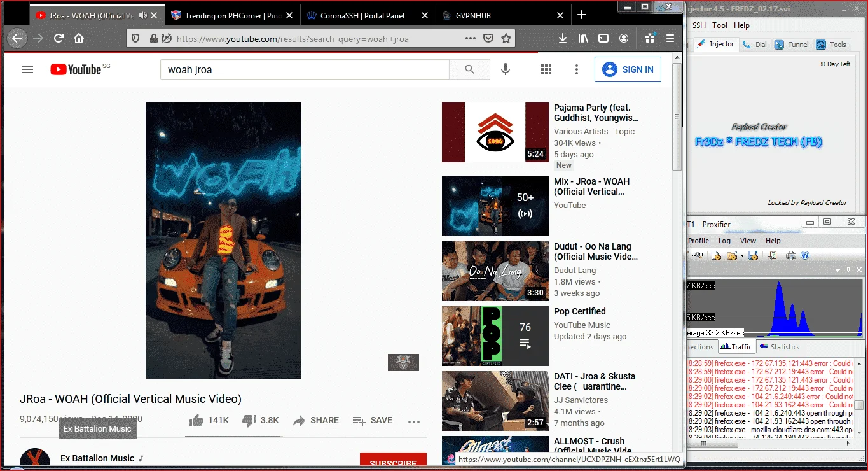Open Dudut Oo Na Lang thumbnail
Image resolution: width=868 pixels, height=471 pixels.
tap(495, 271)
